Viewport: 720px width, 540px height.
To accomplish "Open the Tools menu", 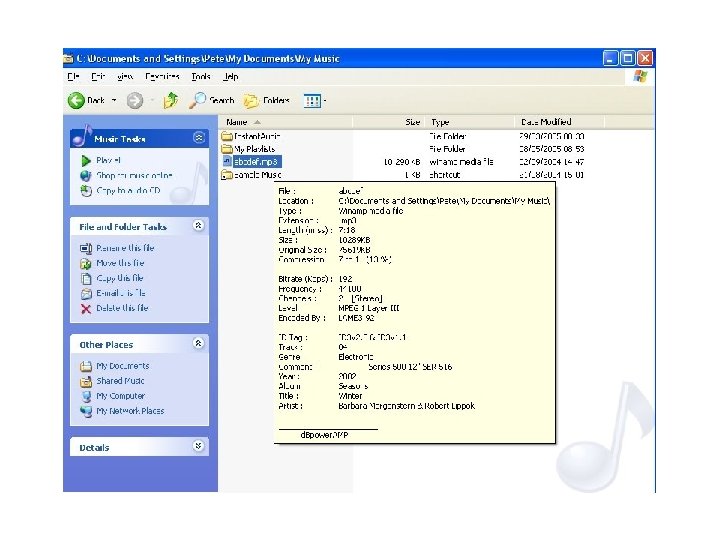I will (201, 77).
